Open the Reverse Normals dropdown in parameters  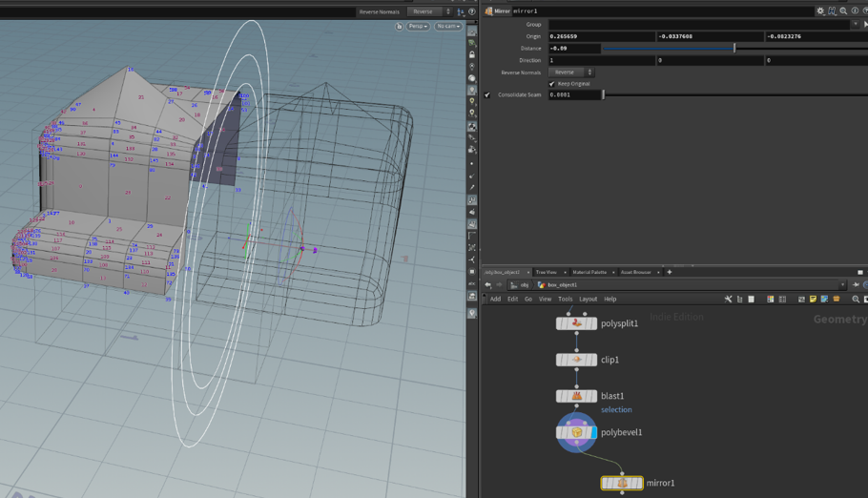point(570,73)
